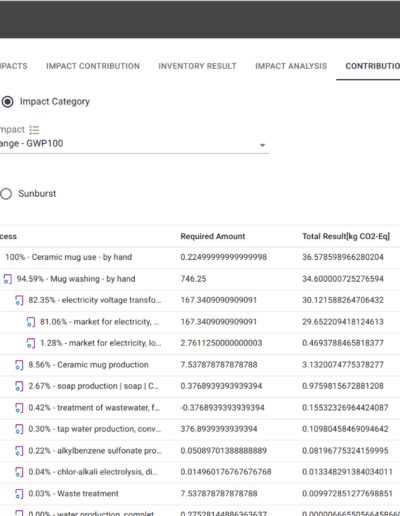Click the green list icon next to Impact label
Screen dimensions: 400x516
tap(34, 130)
